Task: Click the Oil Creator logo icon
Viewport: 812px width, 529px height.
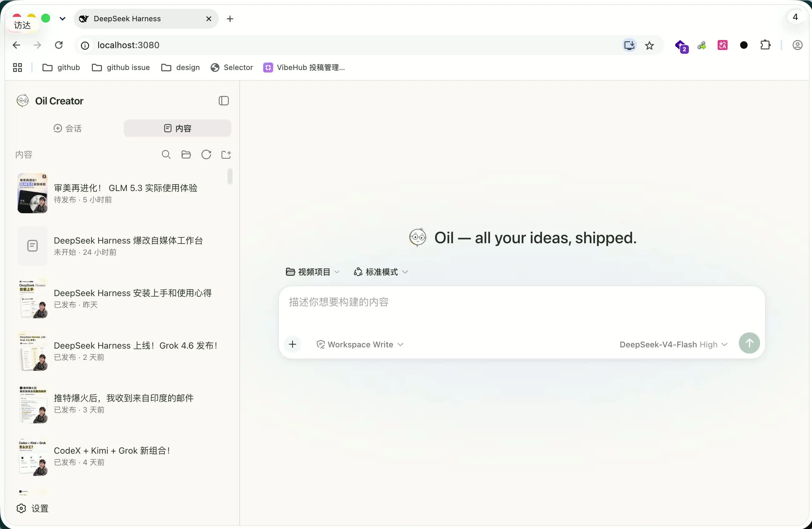Action: (x=23, y=101)
